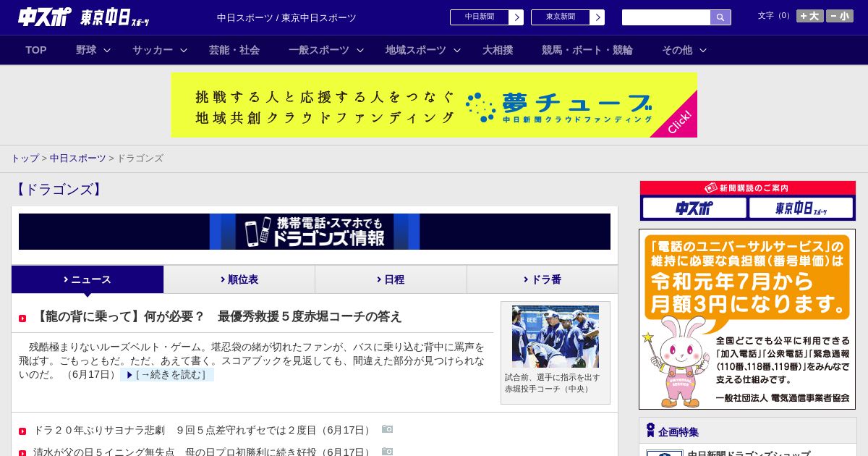Click the search magnifier button

click(720, 17)
